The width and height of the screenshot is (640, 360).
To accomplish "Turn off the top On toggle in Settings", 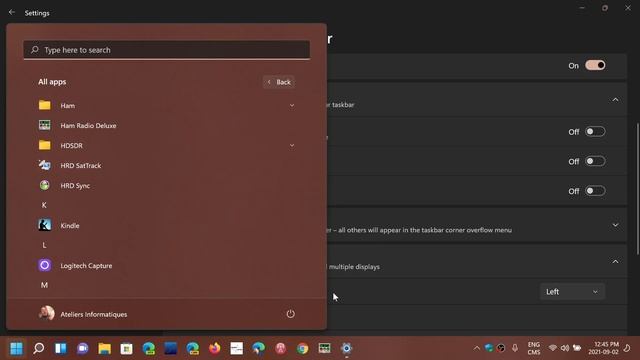I will pos(595,65).
